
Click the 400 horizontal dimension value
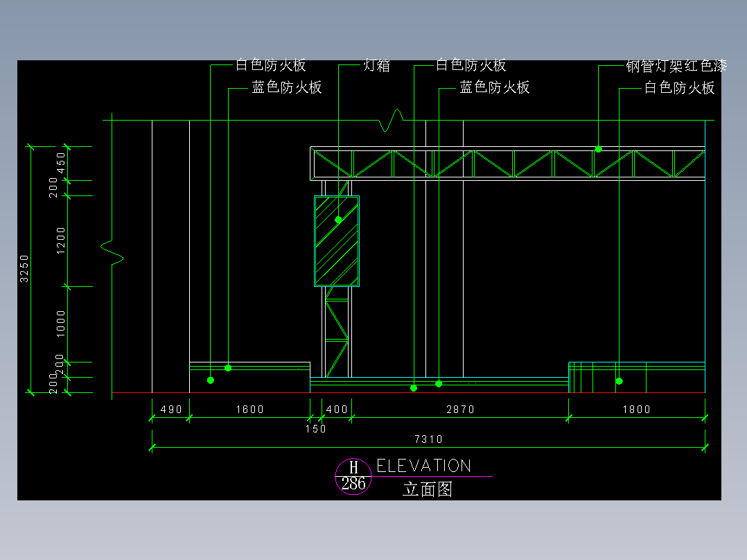click(x=337, y=410)
